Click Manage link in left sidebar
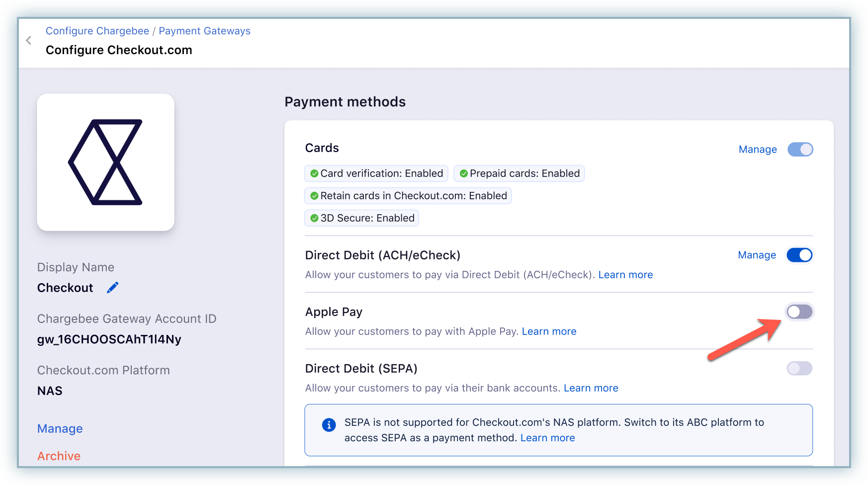 tap(60, 429)
